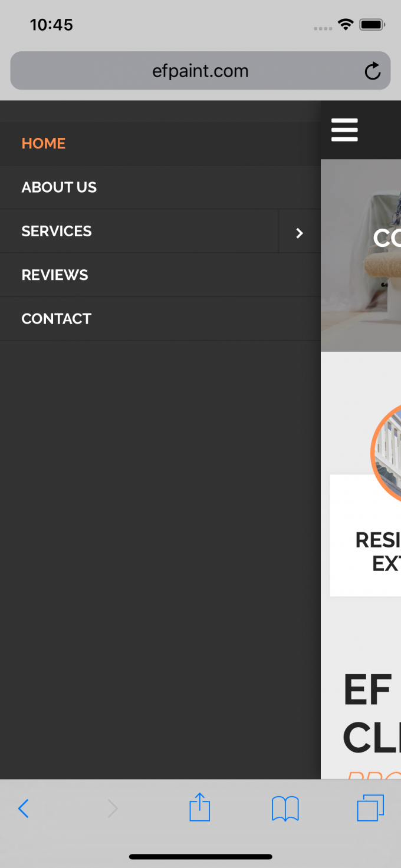The width and height of the screenshot is (401, 868).
Task: Go back using Safari's back arrow
Action: [x=24, y=808]
